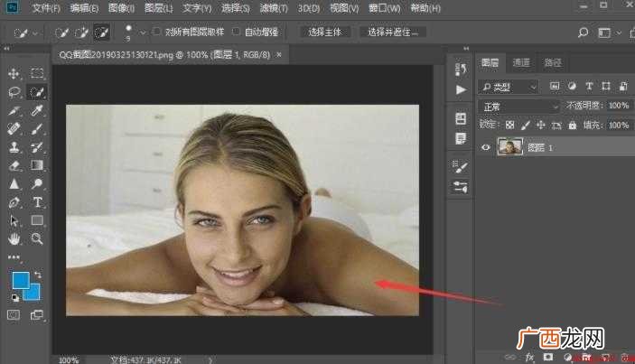Select the Lasso tool
The width and height of the screenshot is (635, 364).
(14, 92)
